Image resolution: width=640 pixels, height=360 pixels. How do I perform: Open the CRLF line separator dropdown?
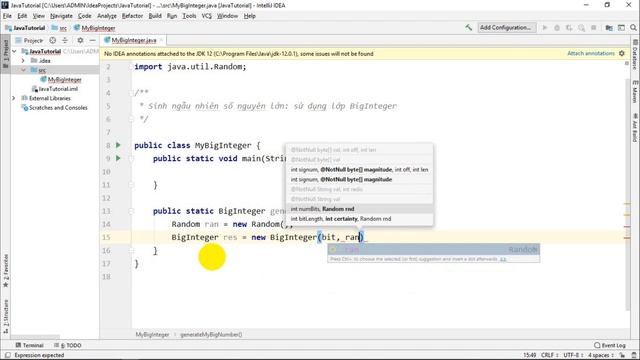coord(549,356)
